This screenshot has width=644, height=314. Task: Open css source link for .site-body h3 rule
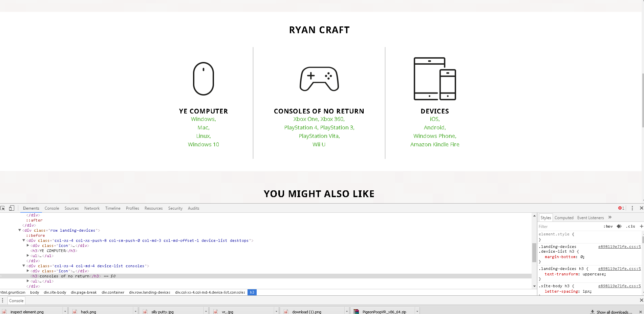(619, 286)
